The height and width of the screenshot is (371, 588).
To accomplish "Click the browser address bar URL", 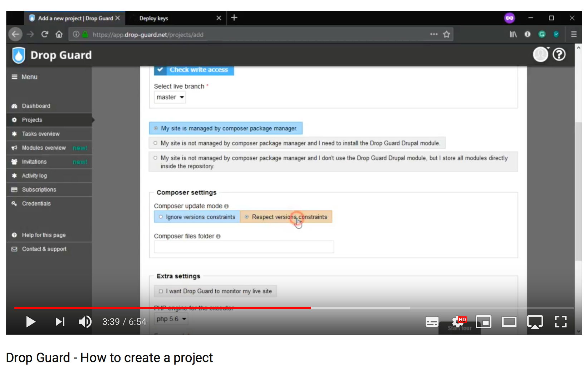I will pyautogui.click(x=148, y=35).
